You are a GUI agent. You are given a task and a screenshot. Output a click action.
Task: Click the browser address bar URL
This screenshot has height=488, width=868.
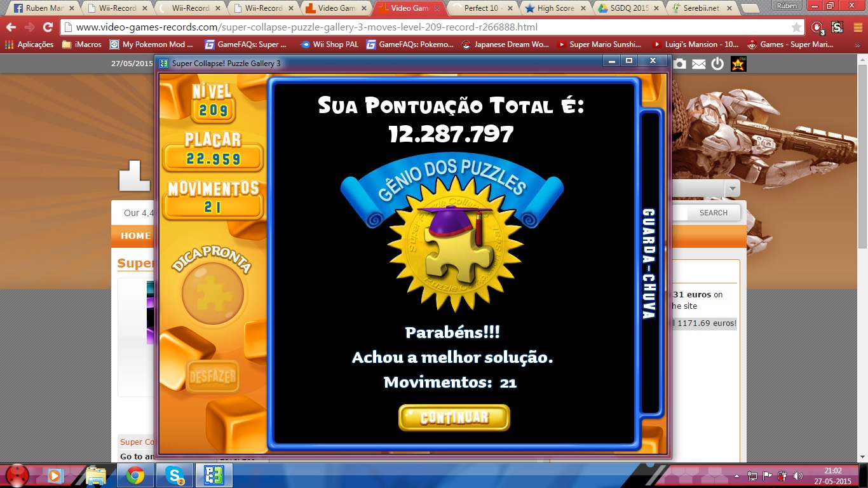click(305, 27)
